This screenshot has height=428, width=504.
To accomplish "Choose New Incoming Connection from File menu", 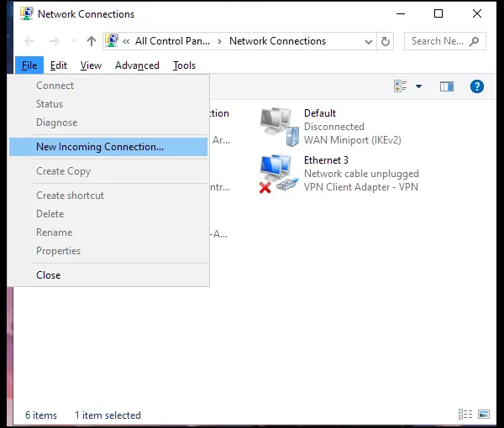I will (100, 147).
